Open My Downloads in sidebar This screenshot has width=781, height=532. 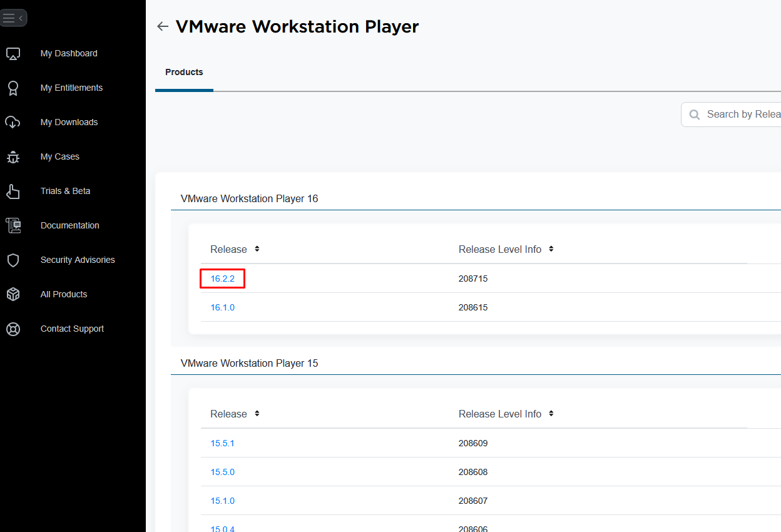(69, 123)
